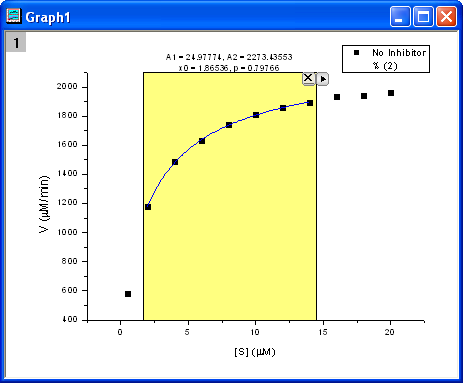Screen dimensions: 463x383
Task: Maximize the Graph1 window
Action: pyautogui.click(x=423, y=16)
